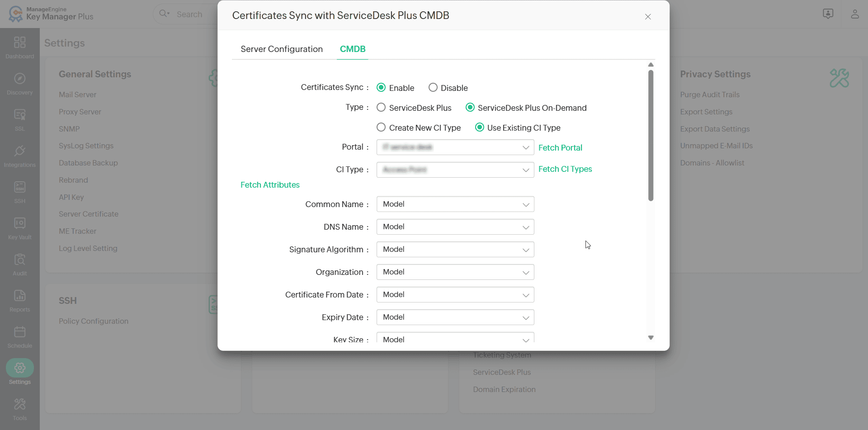
Task: Open Domains - Allowlist
Action: [712, 163]
